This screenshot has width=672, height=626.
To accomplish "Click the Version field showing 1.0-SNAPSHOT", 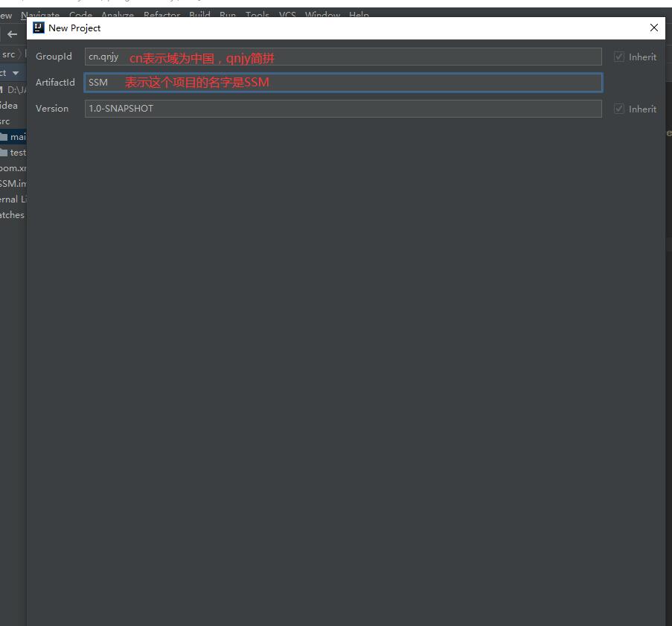I will (x=342, y=109).
